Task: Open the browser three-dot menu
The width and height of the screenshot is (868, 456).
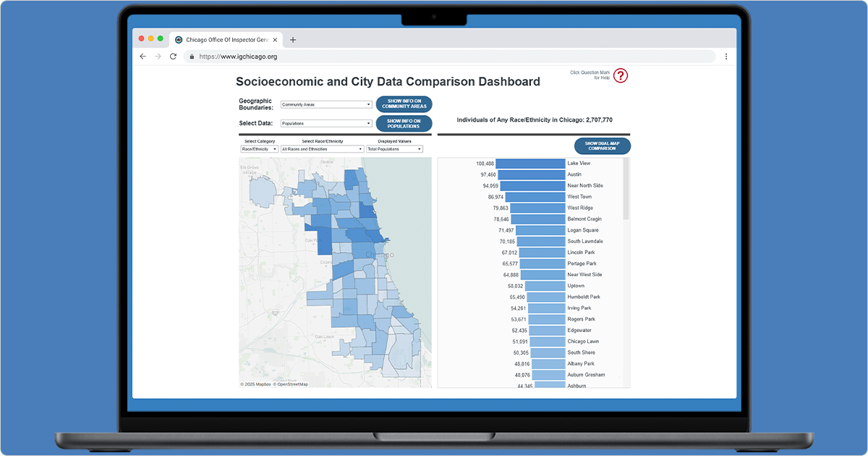Action: 726,56
